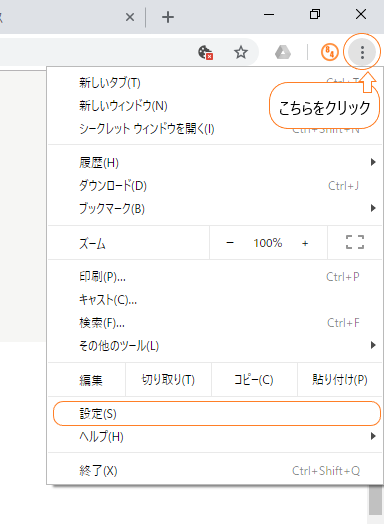Open a new tab with plus button
Viewport: 384px width, 524px height.
[x=168, y=17]
